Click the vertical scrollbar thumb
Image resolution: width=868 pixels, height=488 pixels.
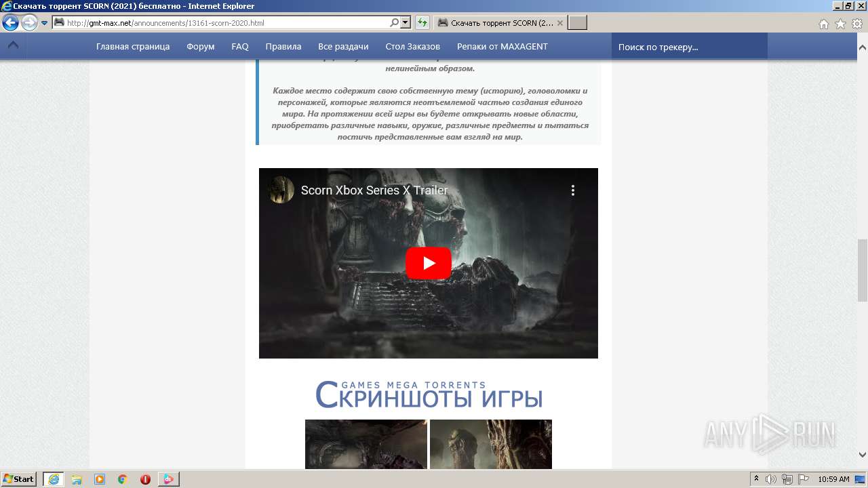pos(862,270)
